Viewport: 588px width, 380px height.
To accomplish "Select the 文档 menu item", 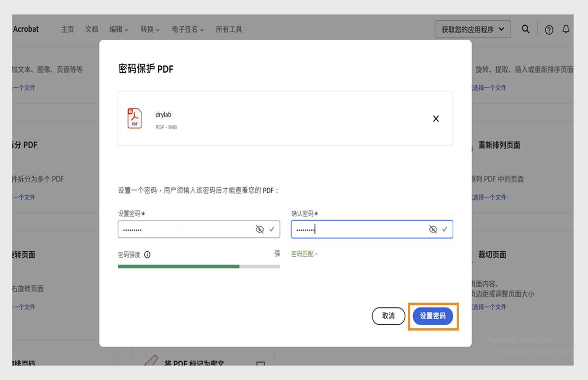I will [x=91, y=29].
